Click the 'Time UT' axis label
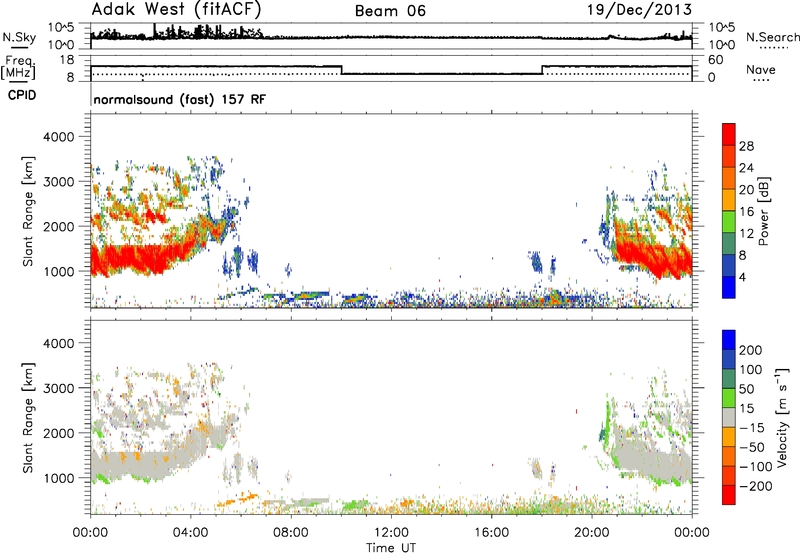The height and width of the screenshot is (554, 800). pyautogui.click(x=391, y=548)
